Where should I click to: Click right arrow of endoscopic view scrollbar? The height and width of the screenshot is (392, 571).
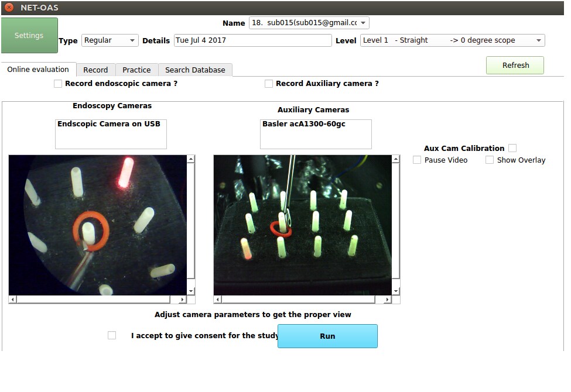183,300
